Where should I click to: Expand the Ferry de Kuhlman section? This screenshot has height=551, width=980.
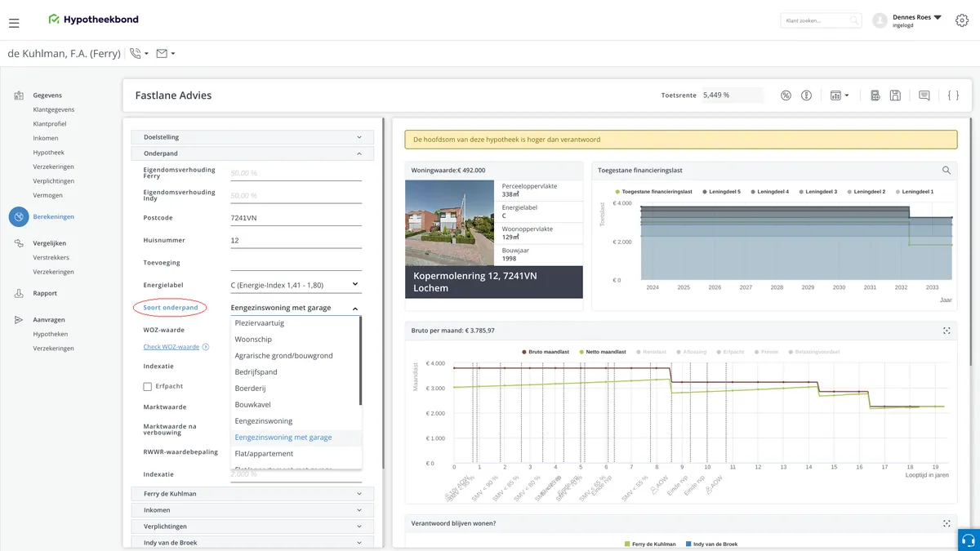[x=252, y=494]
